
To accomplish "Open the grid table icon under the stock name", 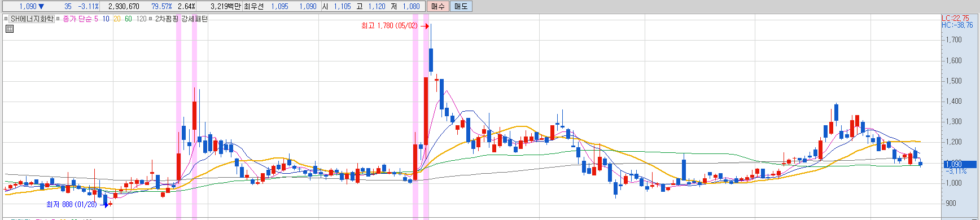I will click(10, 28).
